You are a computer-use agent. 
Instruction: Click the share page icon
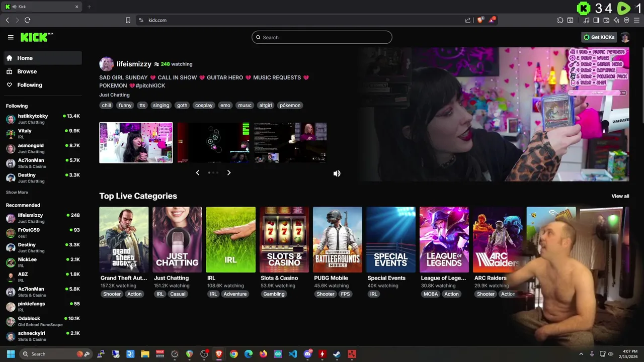coord(468,20)
